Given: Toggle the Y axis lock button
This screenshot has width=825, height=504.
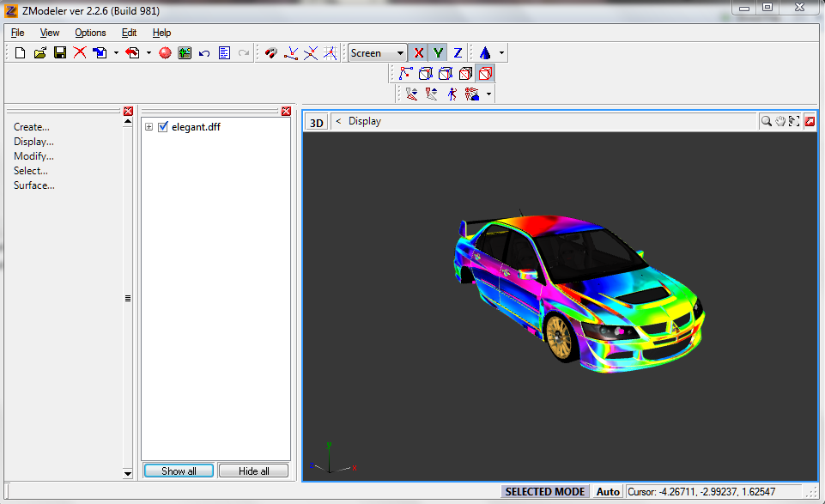Looking at the screenshot, I should [x=439, y=52].
